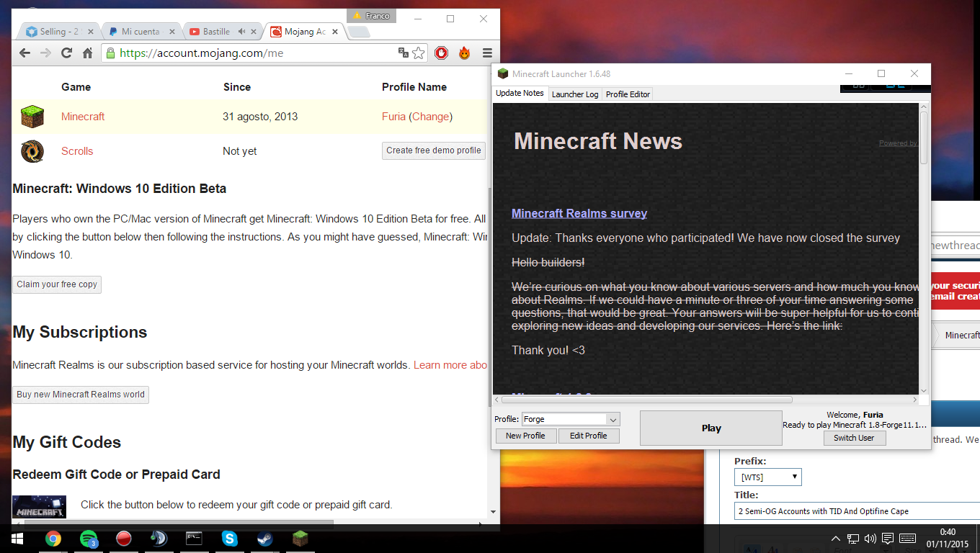Click the Franco profile button
Screen dimensions: 980x553
pyautogui.click(x=371, y=15)
